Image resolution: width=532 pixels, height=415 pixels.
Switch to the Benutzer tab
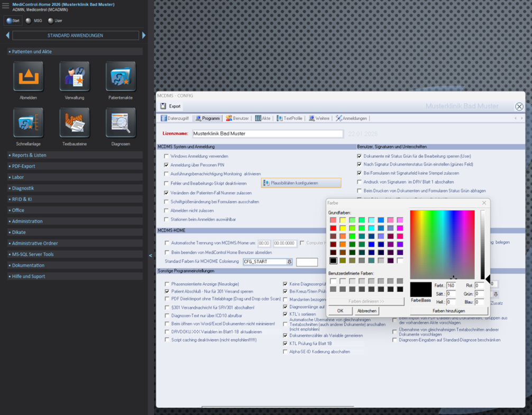(237, 119)
